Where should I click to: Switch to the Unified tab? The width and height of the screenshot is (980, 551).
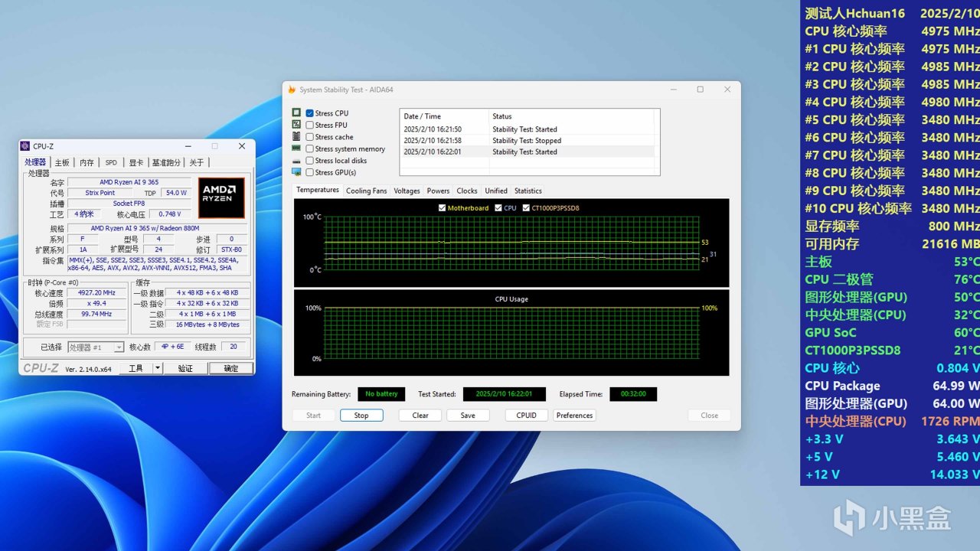point(496,191)
